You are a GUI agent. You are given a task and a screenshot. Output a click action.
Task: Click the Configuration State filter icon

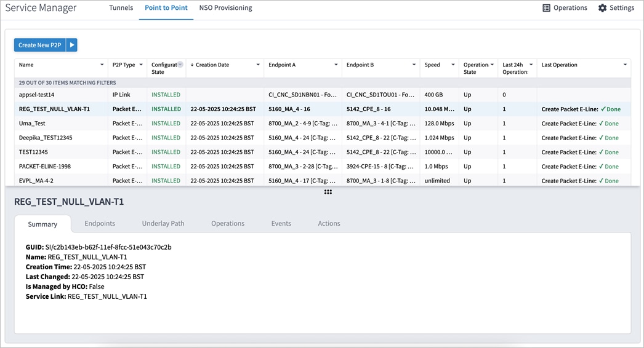coord(180,65)
